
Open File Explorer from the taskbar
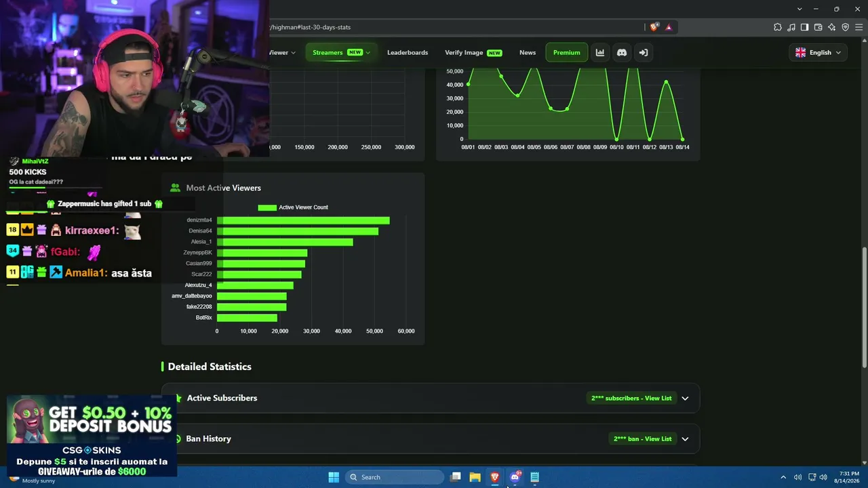tap(475, 477)
